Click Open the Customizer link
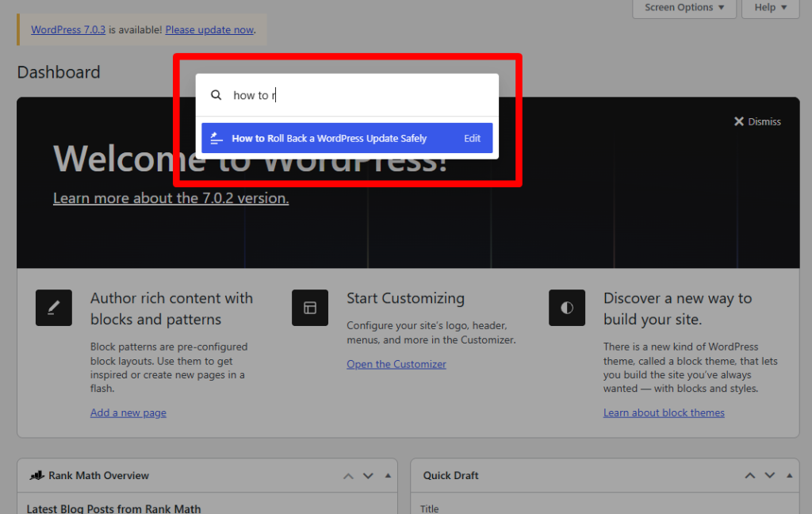812x514 pixels. pyautogui.click(x=396, y=364)
